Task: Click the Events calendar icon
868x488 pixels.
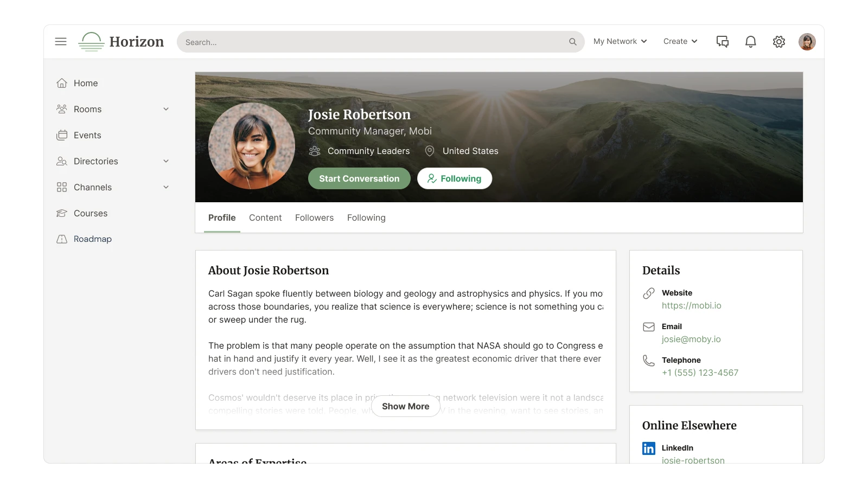Action: click(62, 135)
